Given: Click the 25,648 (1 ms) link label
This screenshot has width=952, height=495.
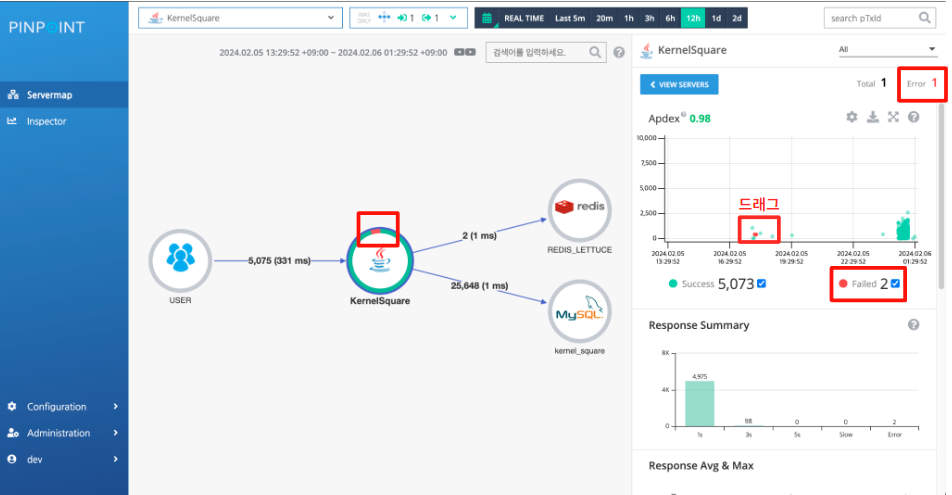Looking at the screenshot, I should [480, 285].
